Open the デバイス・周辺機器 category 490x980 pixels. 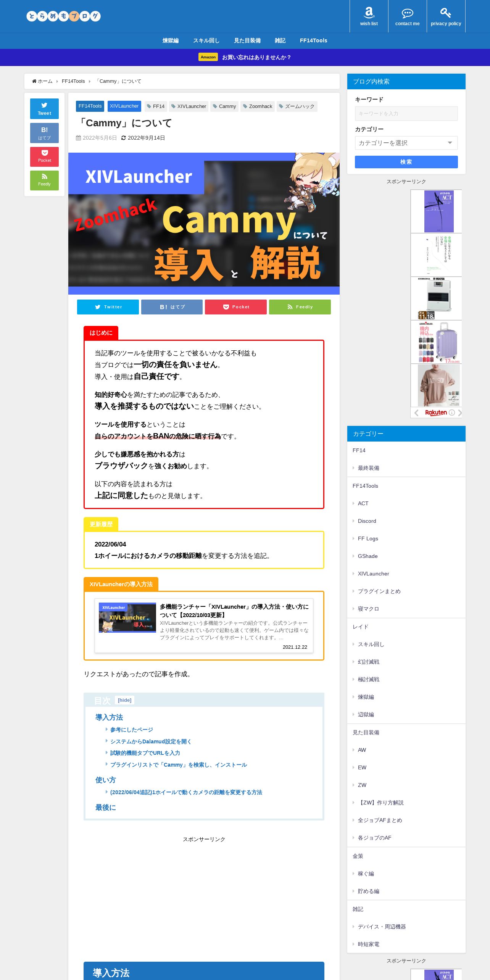382,927
